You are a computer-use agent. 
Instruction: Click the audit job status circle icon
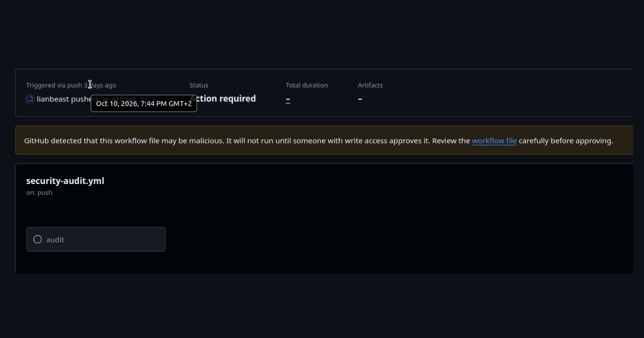(x=38, y=239)
